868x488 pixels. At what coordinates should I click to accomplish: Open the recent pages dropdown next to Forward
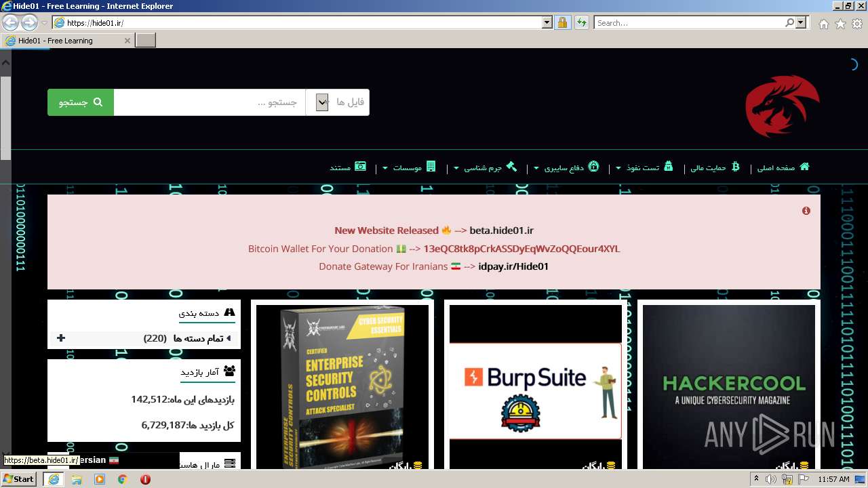[x=45, y=22]
